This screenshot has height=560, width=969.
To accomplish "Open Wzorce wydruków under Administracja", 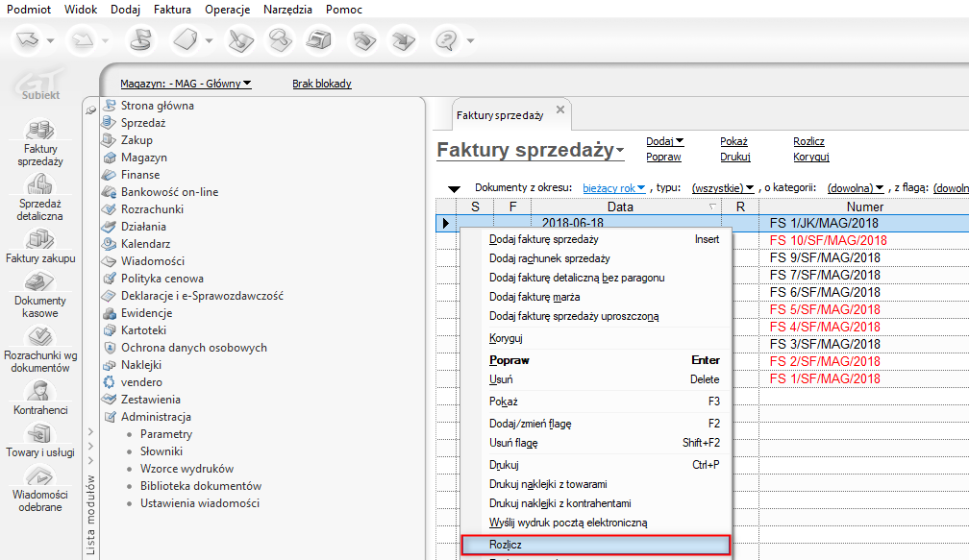I will pos(186,469).
